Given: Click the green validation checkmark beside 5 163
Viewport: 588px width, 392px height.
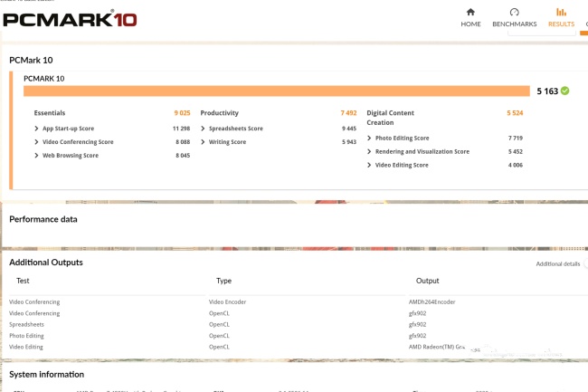Looking at the screenshot, I should click(565, 91).
